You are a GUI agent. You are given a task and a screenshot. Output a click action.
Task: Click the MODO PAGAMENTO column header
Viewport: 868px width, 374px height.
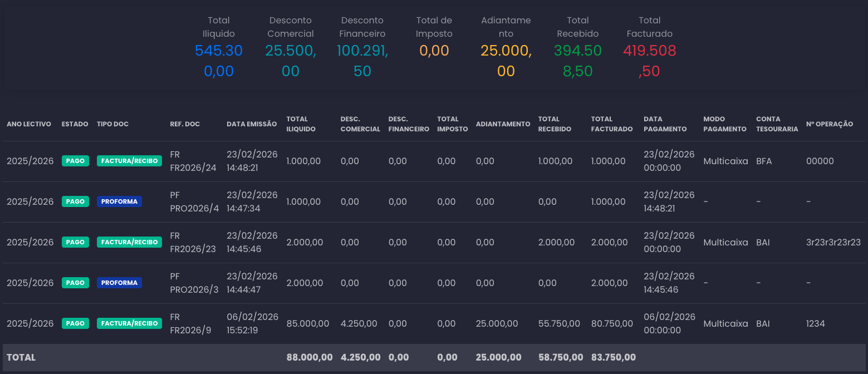[x=724, y=124]
